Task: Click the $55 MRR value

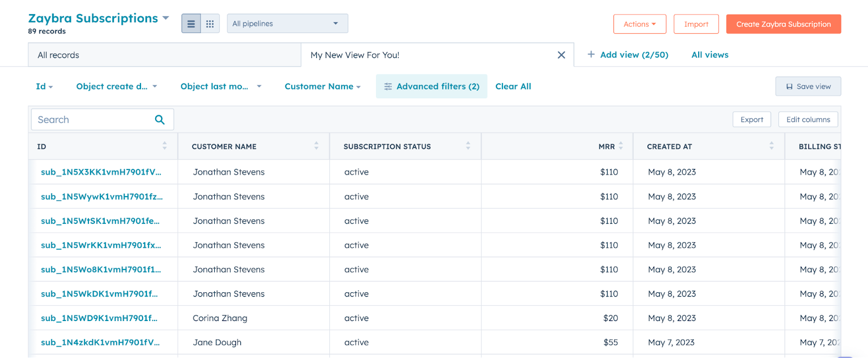Action: (x=610, y=342)
